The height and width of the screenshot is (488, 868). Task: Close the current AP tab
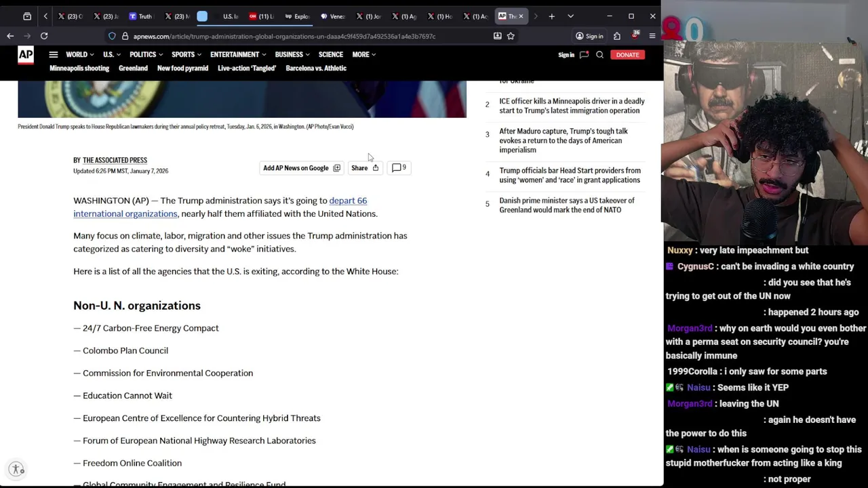click(521, 16)
